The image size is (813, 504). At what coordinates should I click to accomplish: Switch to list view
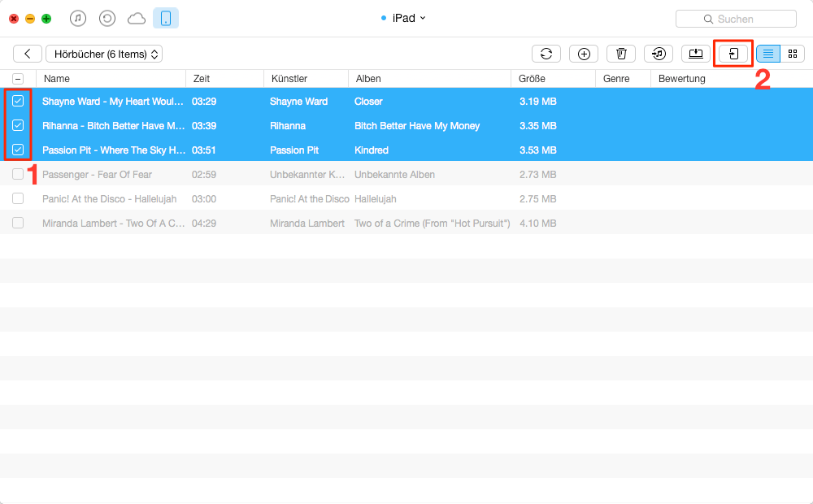tap(768, 54)
